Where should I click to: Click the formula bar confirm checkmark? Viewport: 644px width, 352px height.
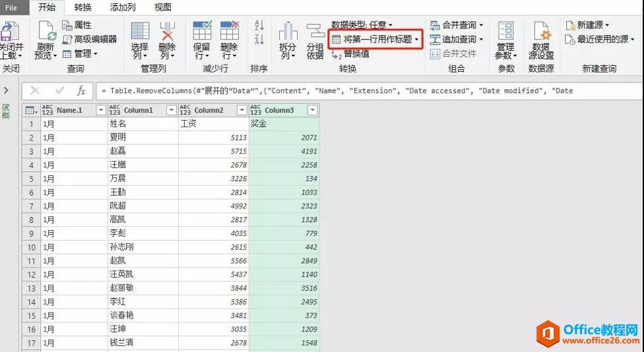point(59,91)
